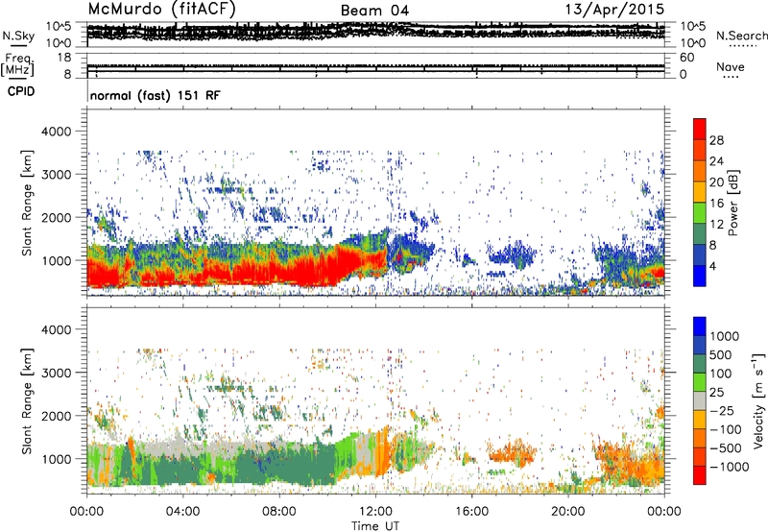The height and width of the screenshot is (532, 768).
Task: Click the "normal (fast) 151 RF" text
Action: tap(156, 95)
